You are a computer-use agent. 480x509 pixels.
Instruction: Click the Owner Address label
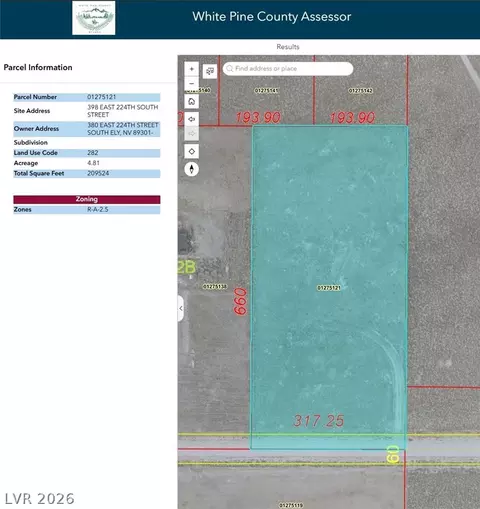36,129
